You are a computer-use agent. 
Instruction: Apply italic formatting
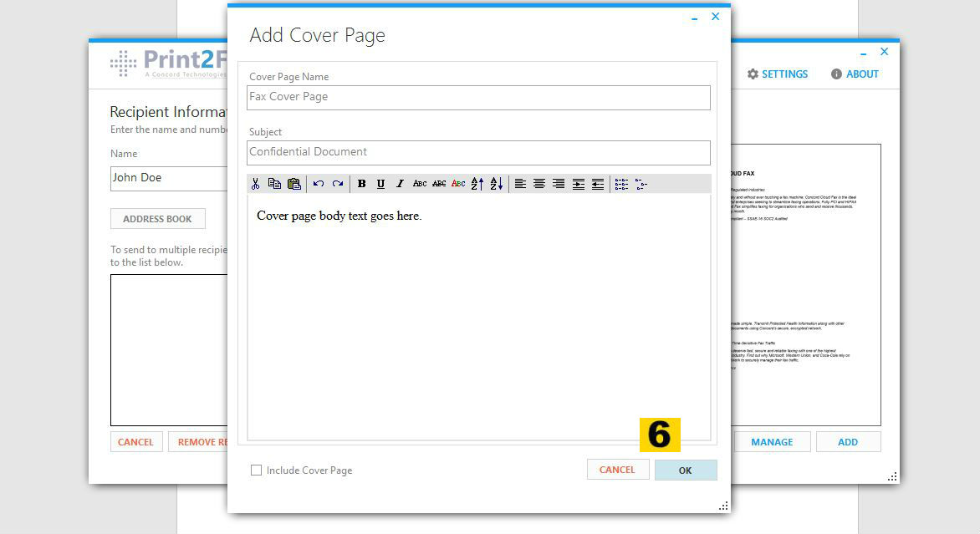[400, 184]
